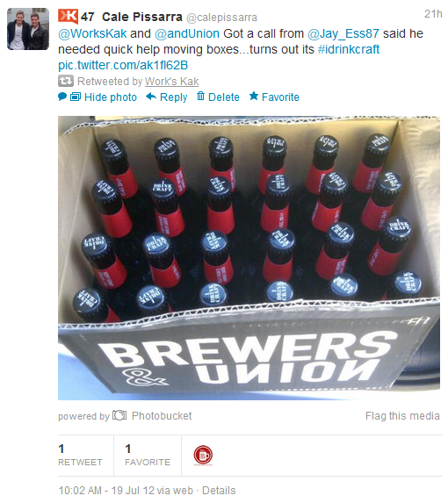View the 1 Favorite count
This screenshot has width=448, height=503.
148,456
